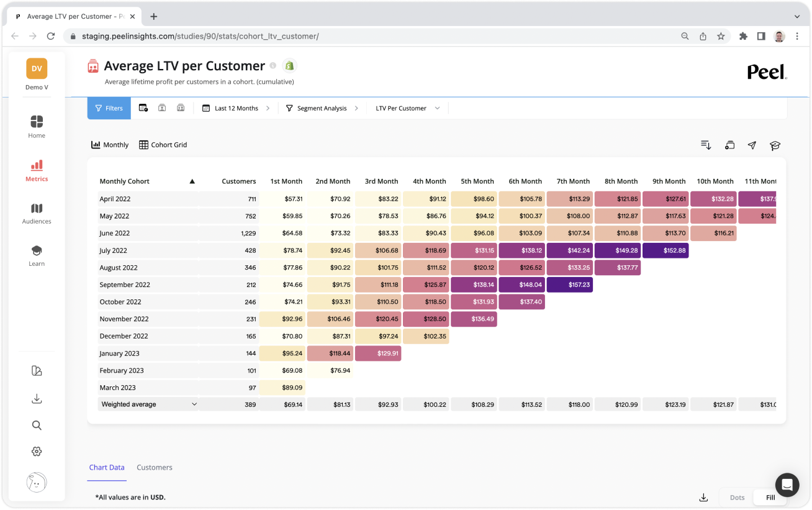
Task: Open the browser extensions puzzle icon
Action: pos(743,37)
